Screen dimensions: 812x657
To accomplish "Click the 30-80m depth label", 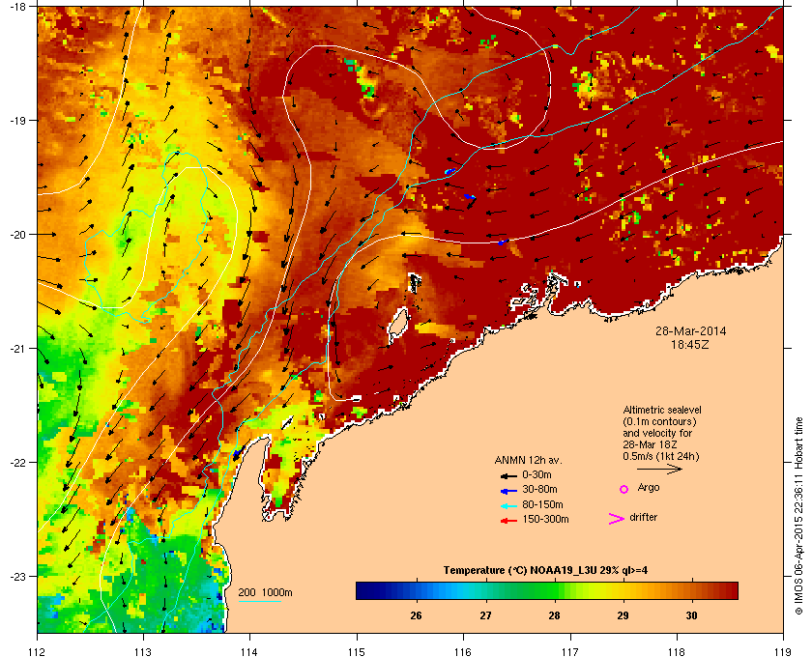I will (x=539, y=489).
